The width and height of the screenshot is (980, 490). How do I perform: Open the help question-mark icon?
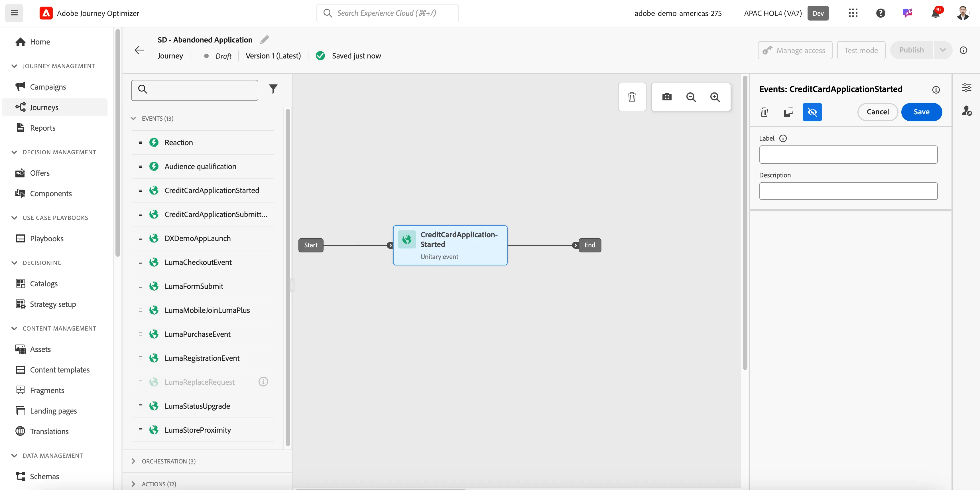point(880,13)
